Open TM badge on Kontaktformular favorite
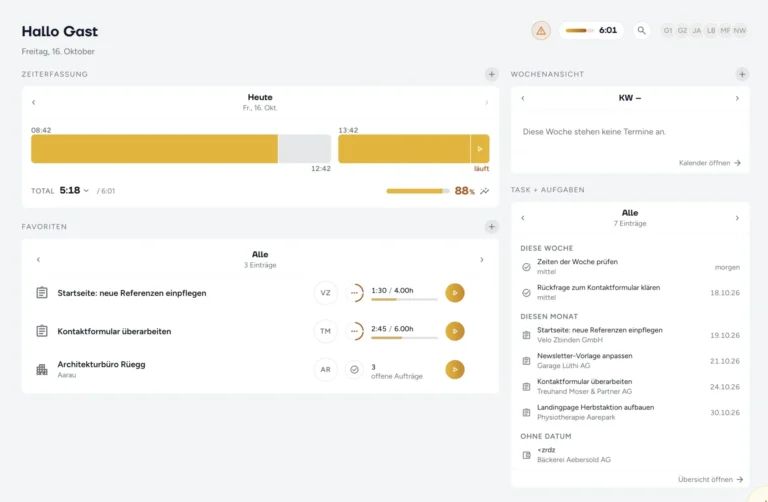The width and height of the screenshot is (768, 502). pos(325,331)
